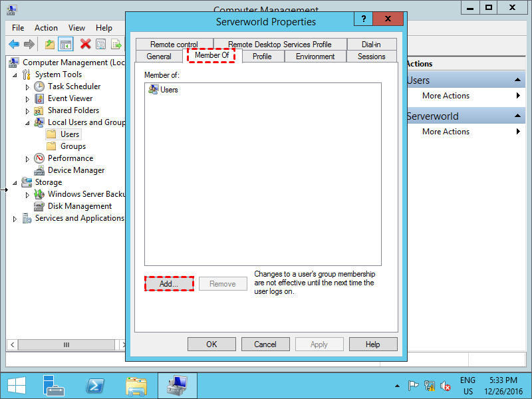Click the Performance gauge icon
532x399 pixels.
pyautogui.click(x=39, y=158)
